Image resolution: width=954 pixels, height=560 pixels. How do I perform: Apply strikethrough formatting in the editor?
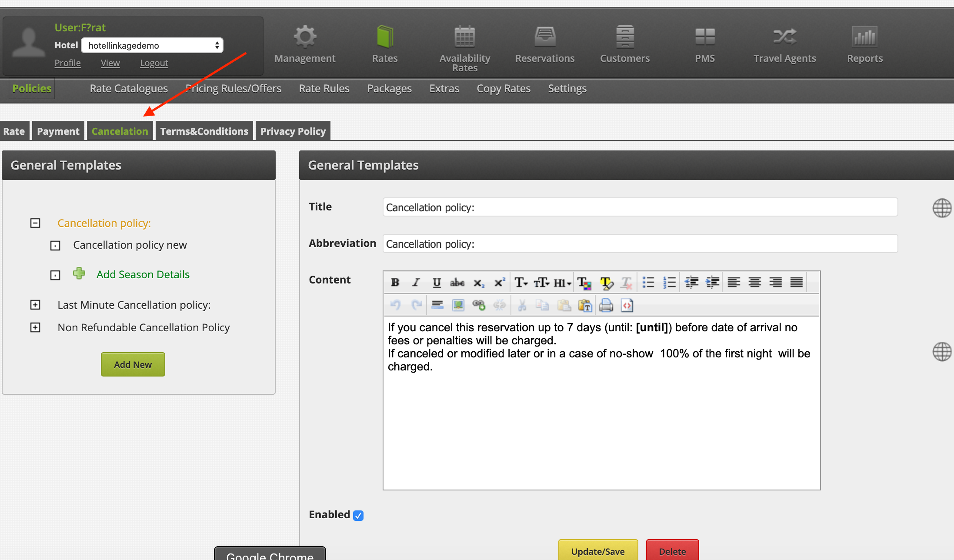pos(457,283)
